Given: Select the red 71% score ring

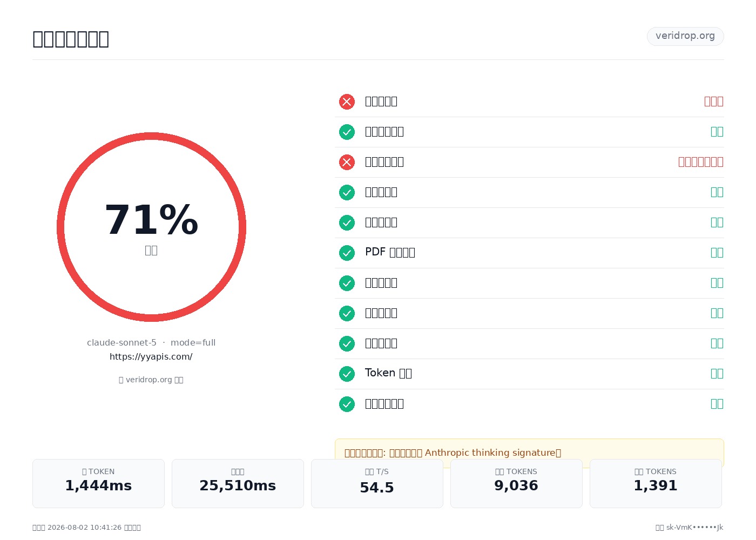Looking at the screenshot, I should (151, 227).
